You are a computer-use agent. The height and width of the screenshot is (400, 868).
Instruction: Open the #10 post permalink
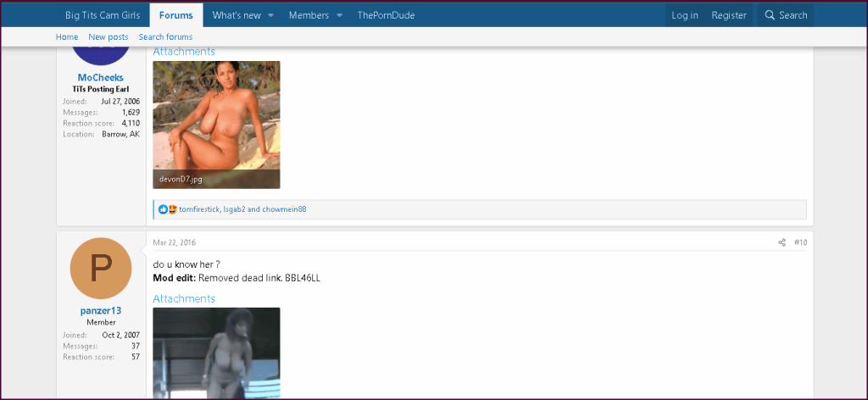point(800,242)
